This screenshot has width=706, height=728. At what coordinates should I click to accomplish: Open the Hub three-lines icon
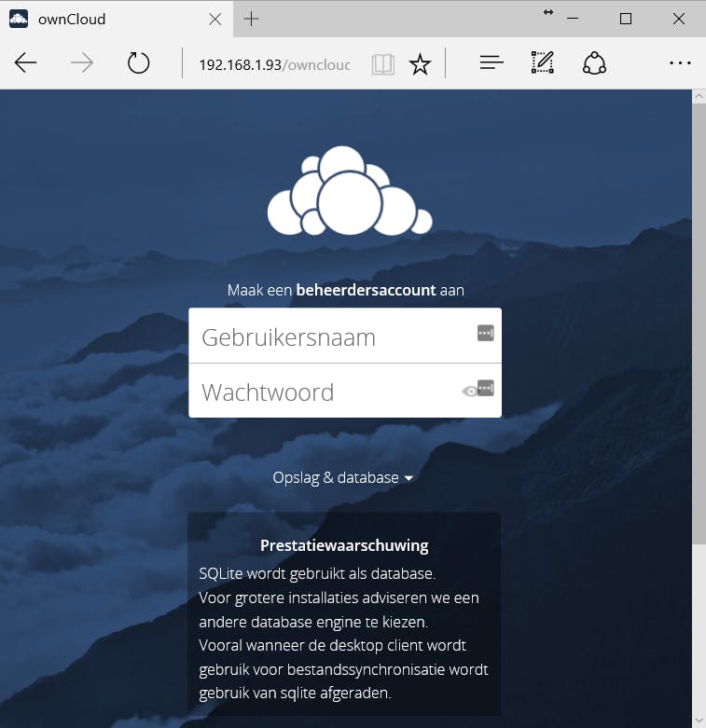(x=491, y=62)
